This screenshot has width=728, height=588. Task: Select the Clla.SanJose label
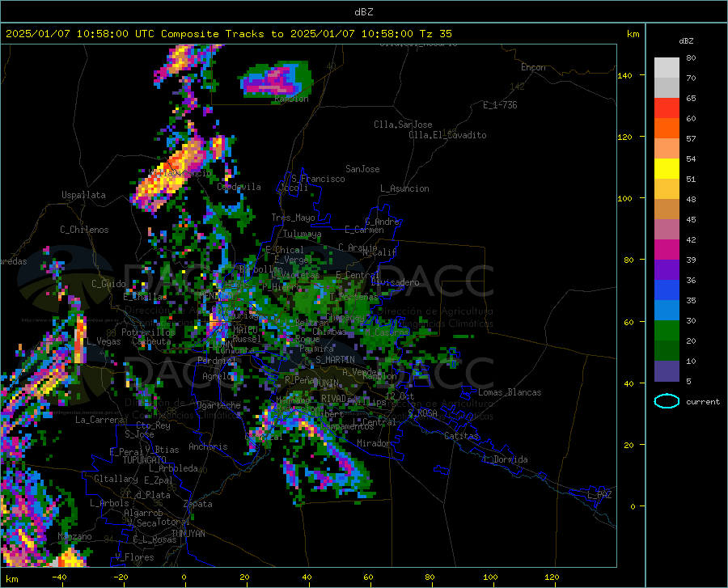[x=403, y=125]
